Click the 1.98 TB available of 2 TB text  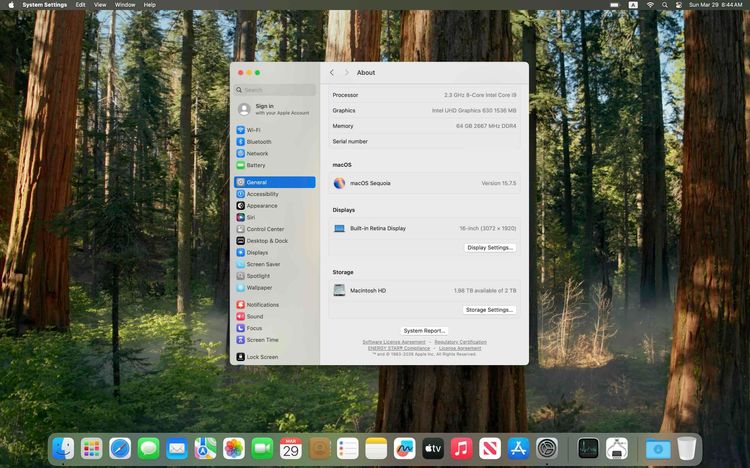(485, 291)
